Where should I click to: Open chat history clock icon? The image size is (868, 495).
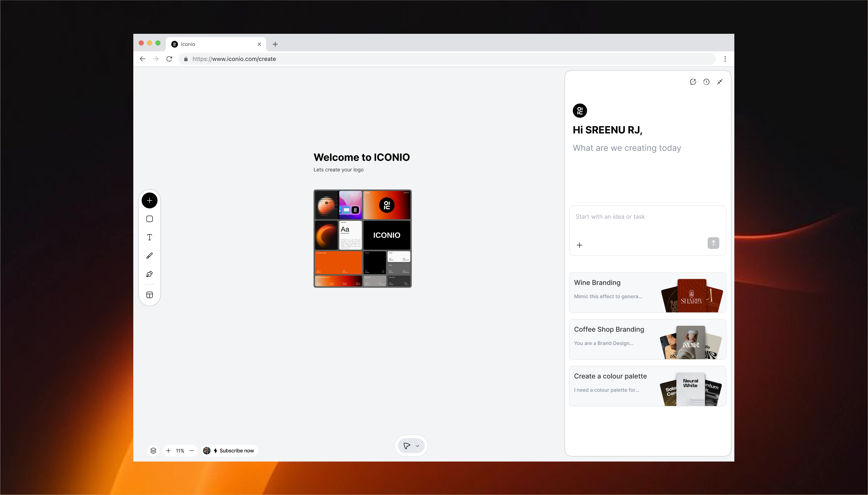coord(706,82)
